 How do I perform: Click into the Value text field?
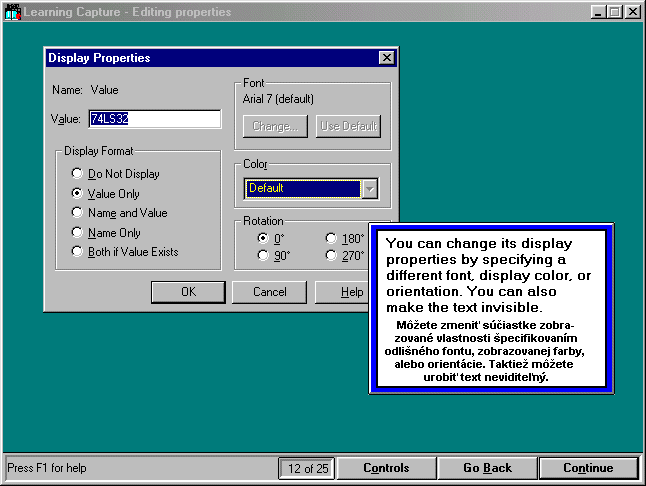(x=154, y=119)
